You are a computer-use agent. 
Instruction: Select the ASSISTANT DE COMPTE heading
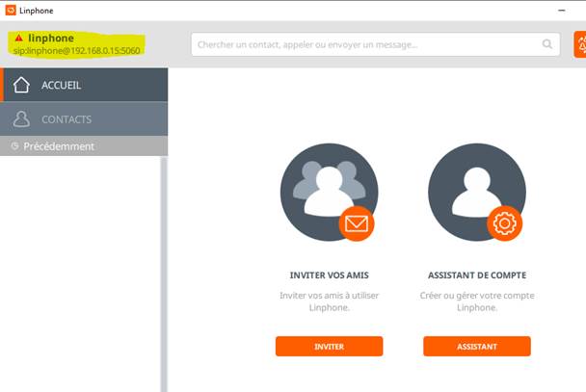(x=477, y=275)
